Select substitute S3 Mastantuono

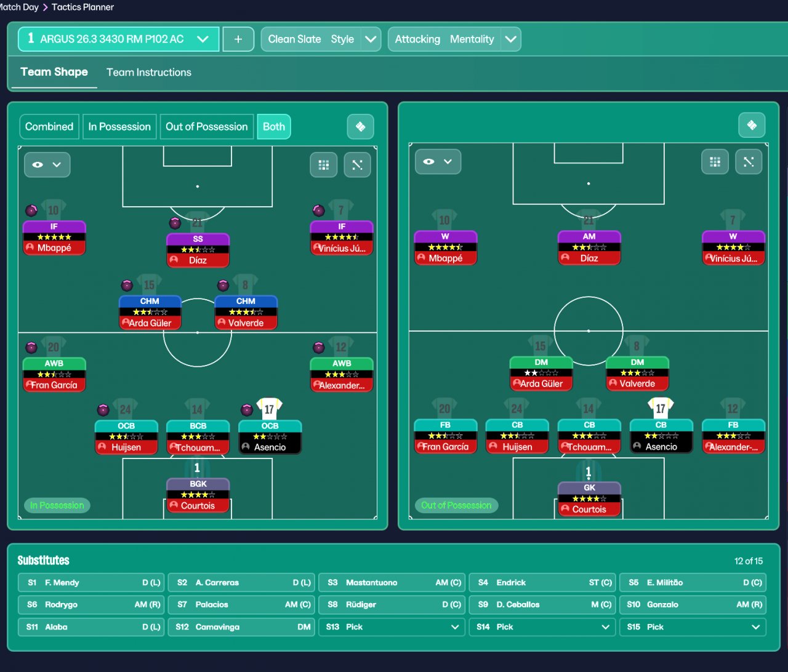point(392,583)
